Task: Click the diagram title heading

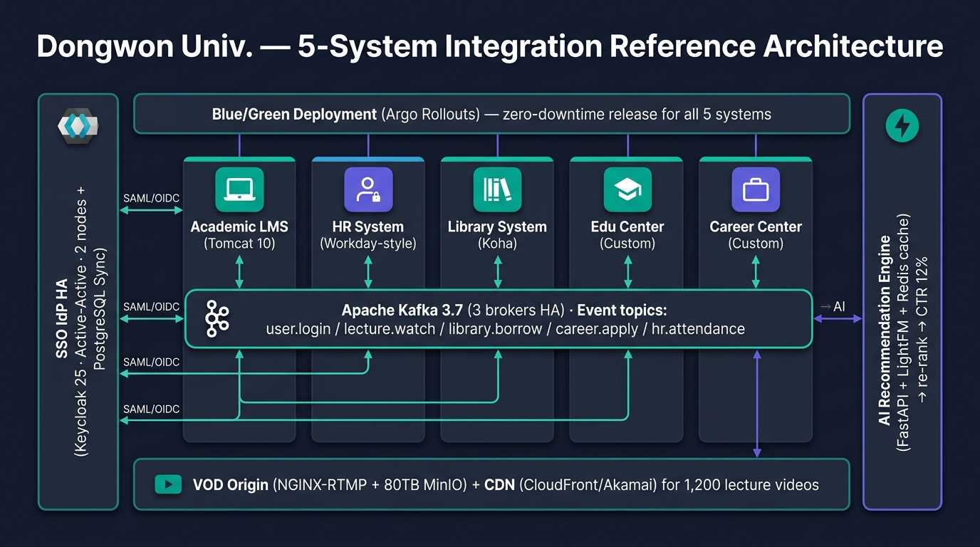Action: [490, 47]
